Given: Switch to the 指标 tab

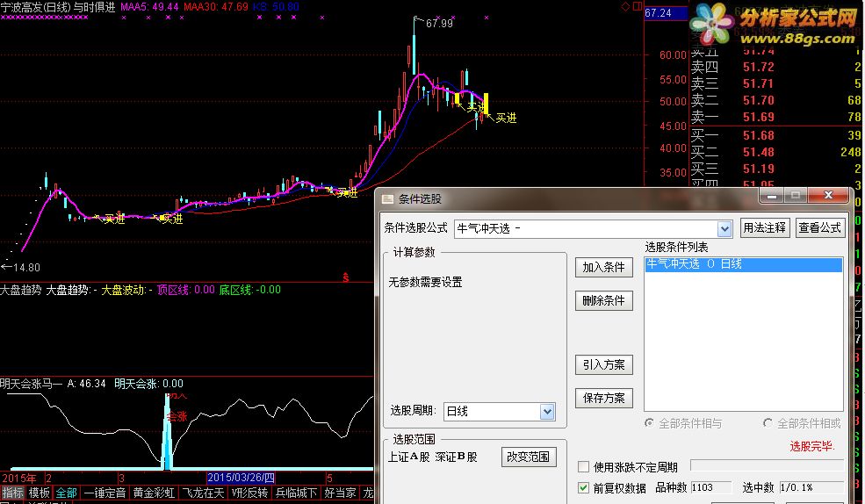Looking at the screenshot, I should (x=12, y=493).
